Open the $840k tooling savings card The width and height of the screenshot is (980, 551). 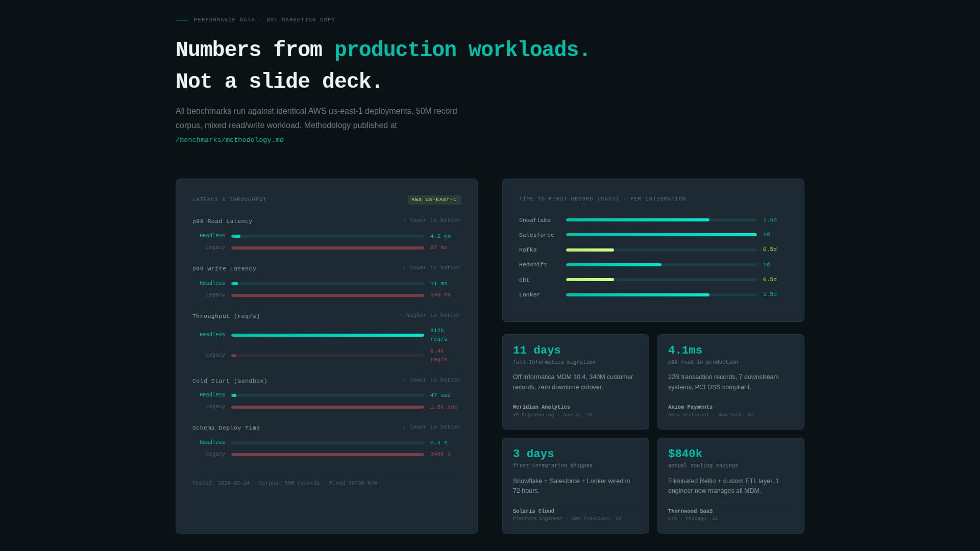(730, 485)
